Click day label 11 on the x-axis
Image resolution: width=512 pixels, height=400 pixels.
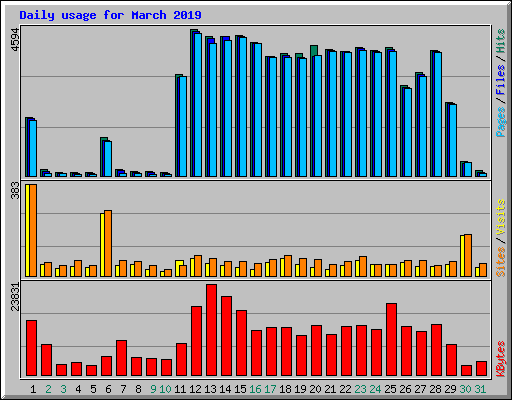click(180, 389)
